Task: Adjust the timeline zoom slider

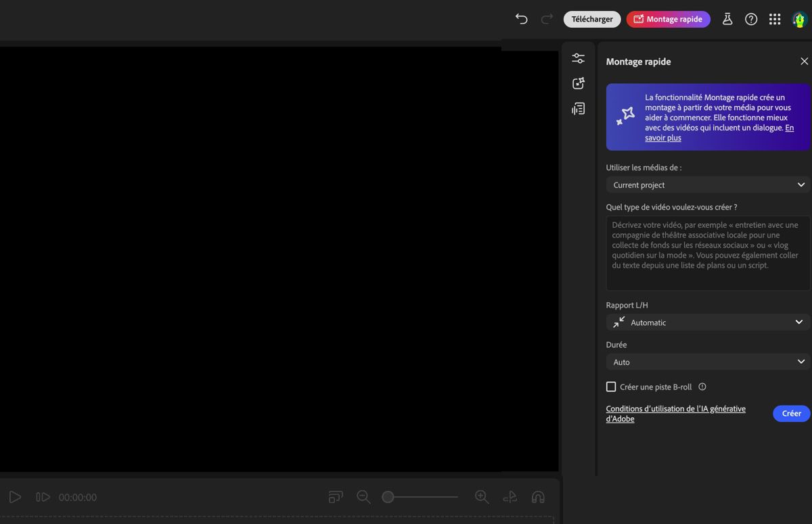Action: pyautogui.click(x=387, y=496)
